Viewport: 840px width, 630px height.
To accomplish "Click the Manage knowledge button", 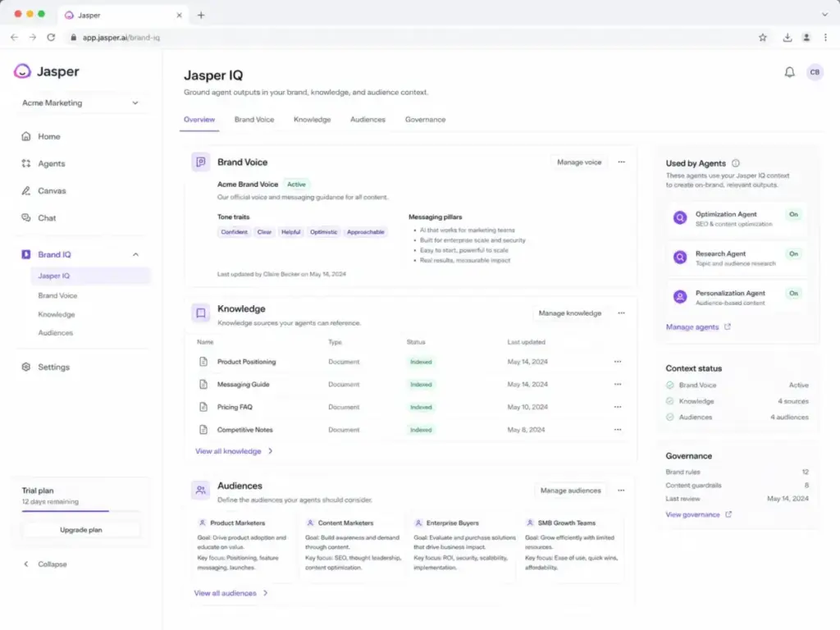I will 570,313.
